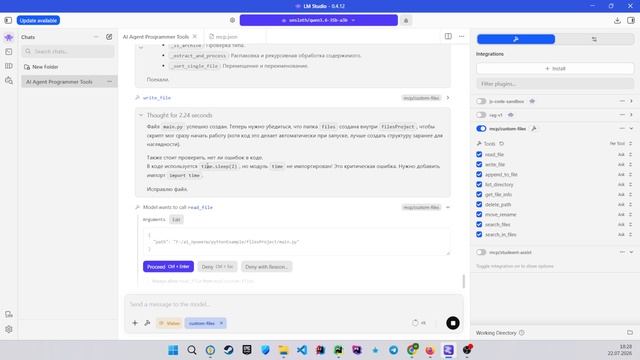
Task: Uncheck the list_directory tool checkbox
Action: click(x=479, y=184)
